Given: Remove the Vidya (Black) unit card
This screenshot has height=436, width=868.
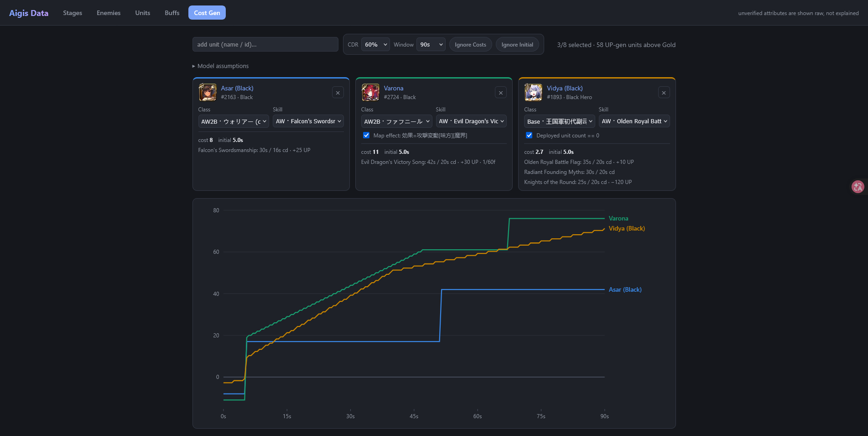Looking at the screenshot, I should (x=664, y=93).
